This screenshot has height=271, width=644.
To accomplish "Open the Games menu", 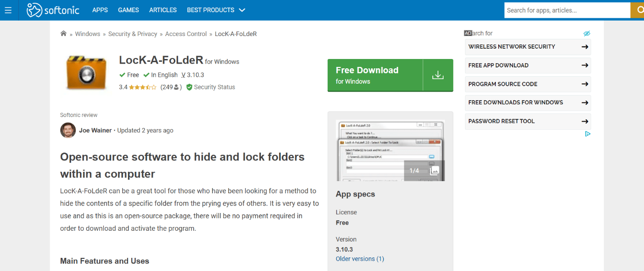I will click(x=129, y=10).
